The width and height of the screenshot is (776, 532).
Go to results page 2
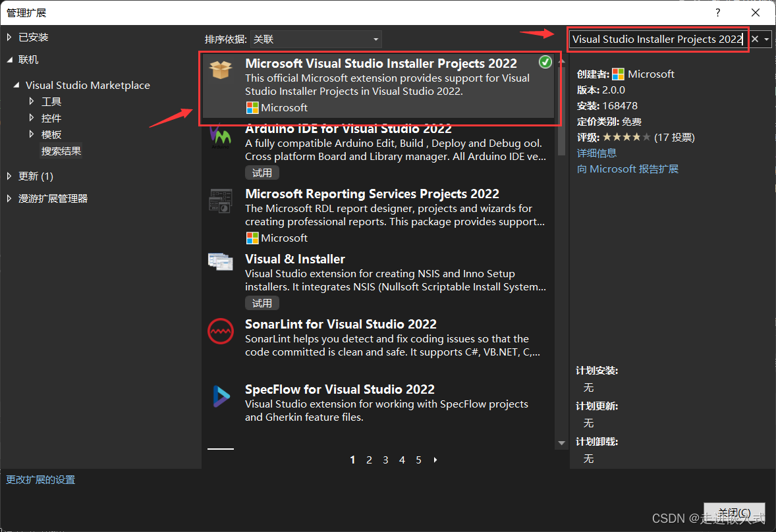(x=369, y=460)
